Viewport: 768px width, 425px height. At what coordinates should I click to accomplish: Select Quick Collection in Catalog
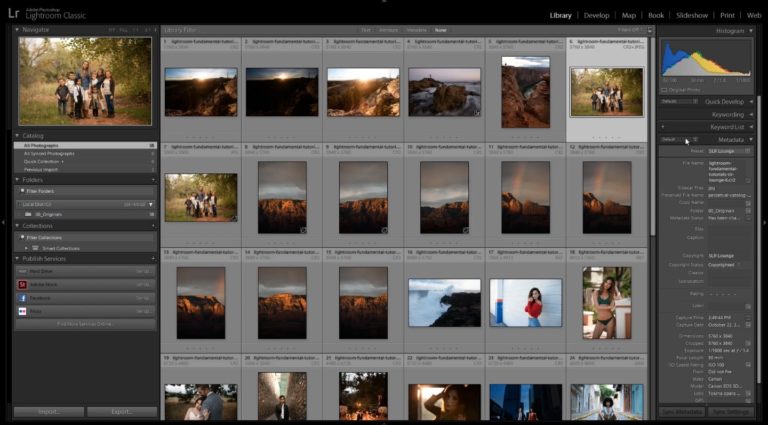[x=86, y=161]
